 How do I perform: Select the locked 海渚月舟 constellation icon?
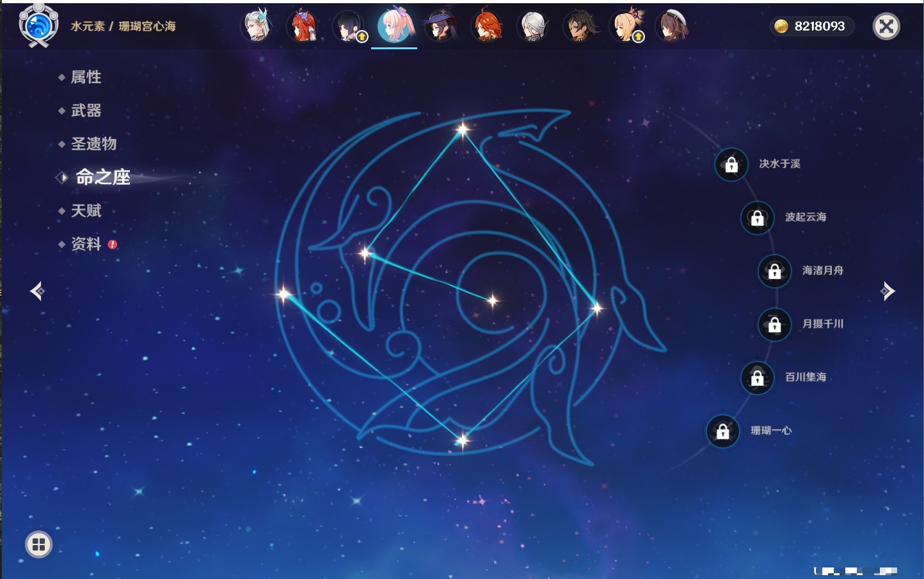pos(774,271)
